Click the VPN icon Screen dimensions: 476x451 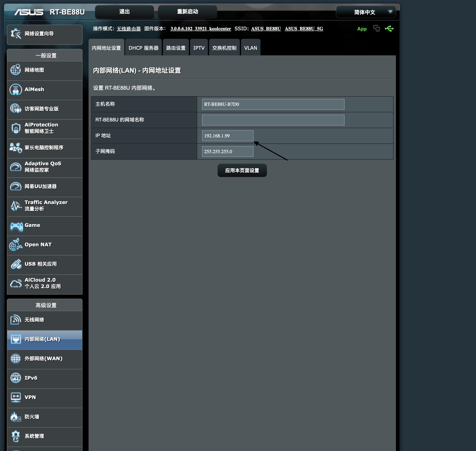[16, 397]
